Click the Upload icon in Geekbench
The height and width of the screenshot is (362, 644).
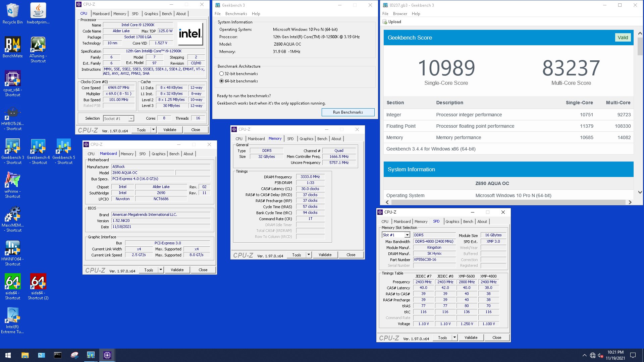pyautogui.click(x=385, y=22)
